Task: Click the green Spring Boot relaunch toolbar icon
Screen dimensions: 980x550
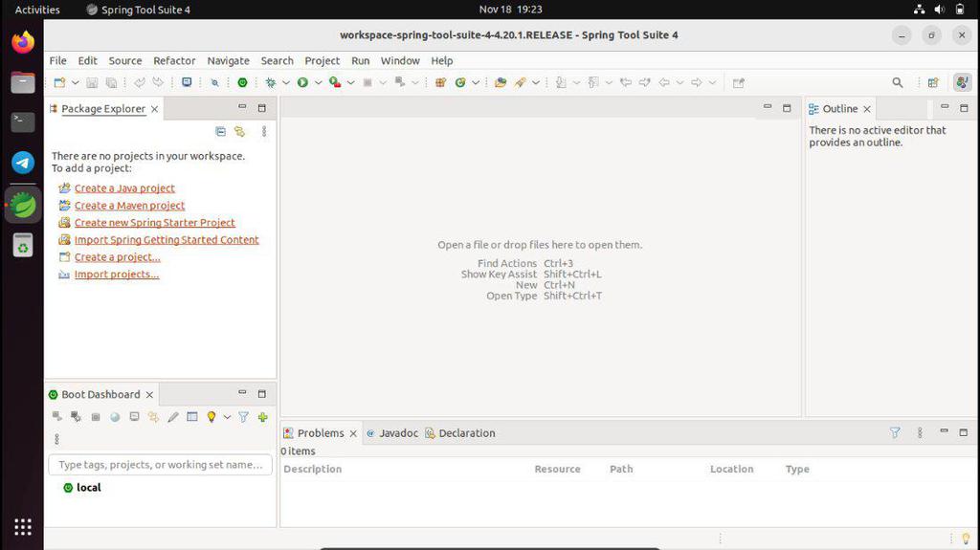Action: point(242,82)
